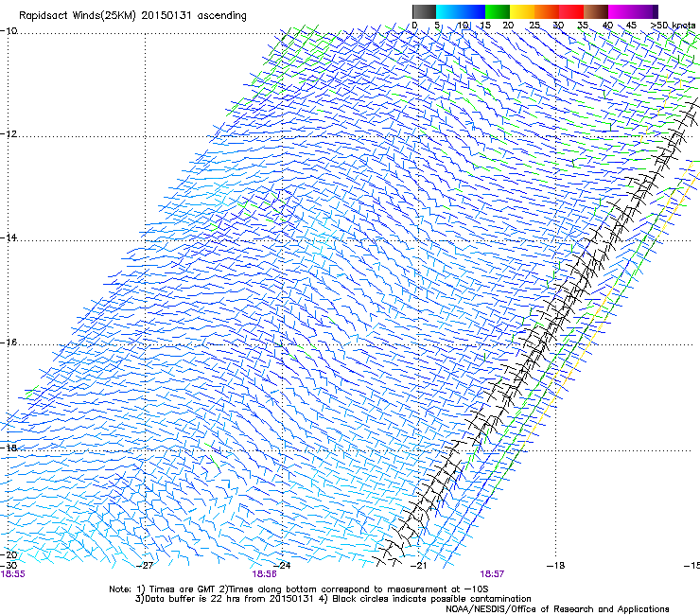Click the '-30' longitude axis label
This screenshot has width=700, height=615.
[x=9, y=566]
